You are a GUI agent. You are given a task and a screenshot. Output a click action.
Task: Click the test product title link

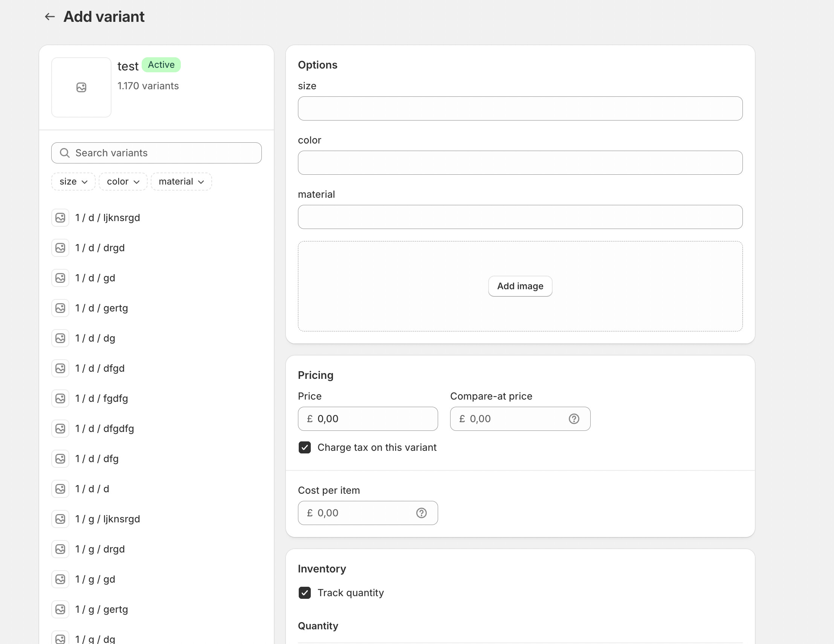click(128, 66)
